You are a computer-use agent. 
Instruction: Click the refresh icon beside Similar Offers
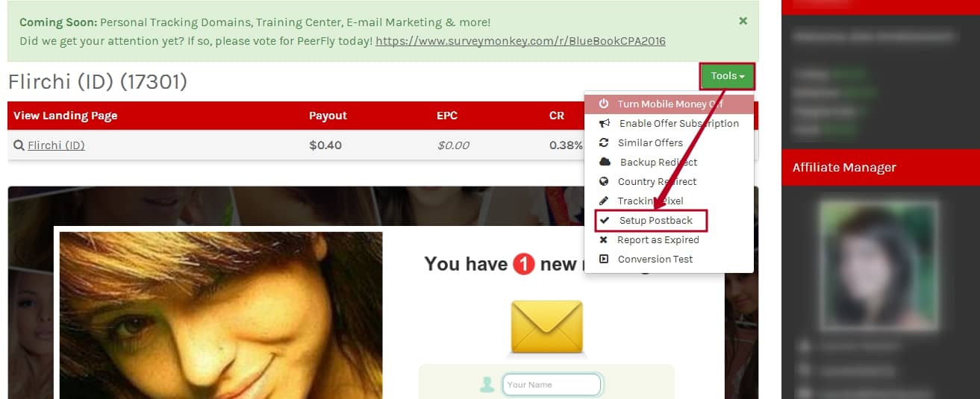pyautogui.click(x=604, y=142)
